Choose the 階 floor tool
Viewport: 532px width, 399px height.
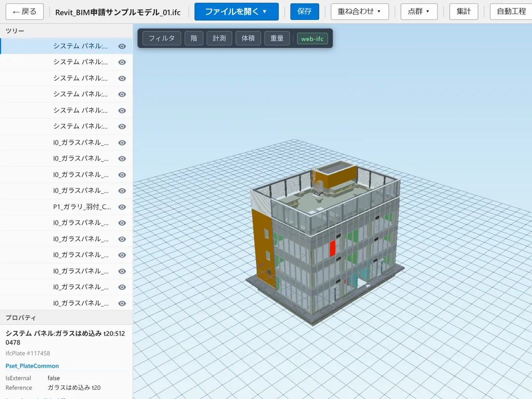pyautogui.click(x=194, y=38)
